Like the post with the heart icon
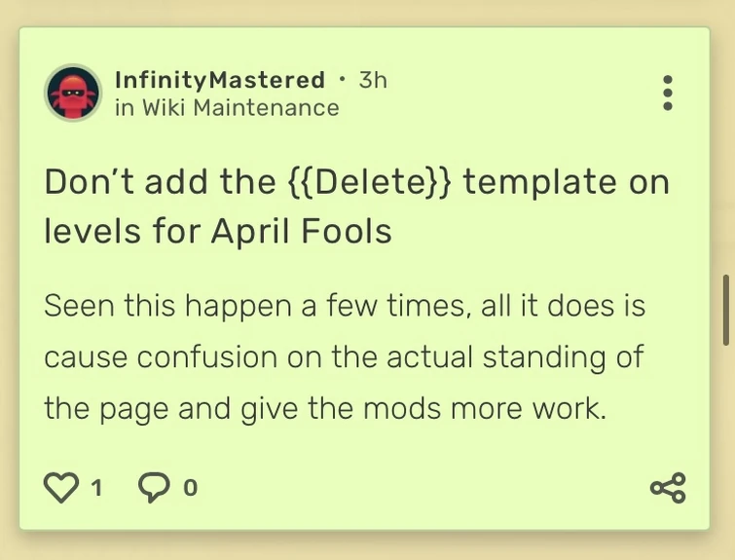This screenshot has width=735, height=560. click(60, 487)
